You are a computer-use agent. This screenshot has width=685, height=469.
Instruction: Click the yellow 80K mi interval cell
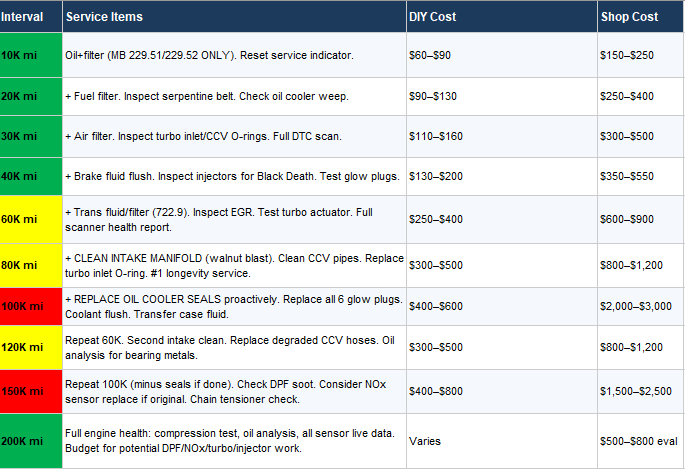point(30,266)
